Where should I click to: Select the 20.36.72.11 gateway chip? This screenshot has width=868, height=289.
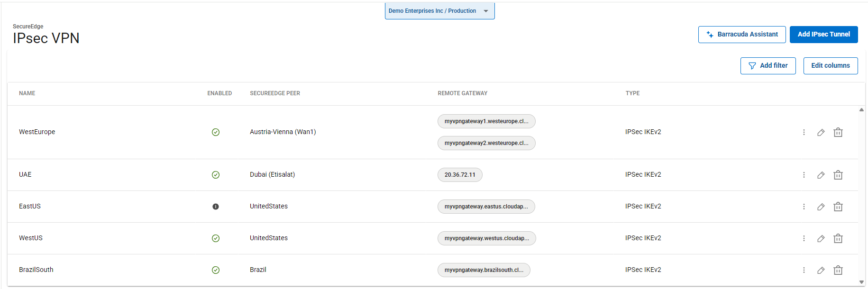point(459,175)
